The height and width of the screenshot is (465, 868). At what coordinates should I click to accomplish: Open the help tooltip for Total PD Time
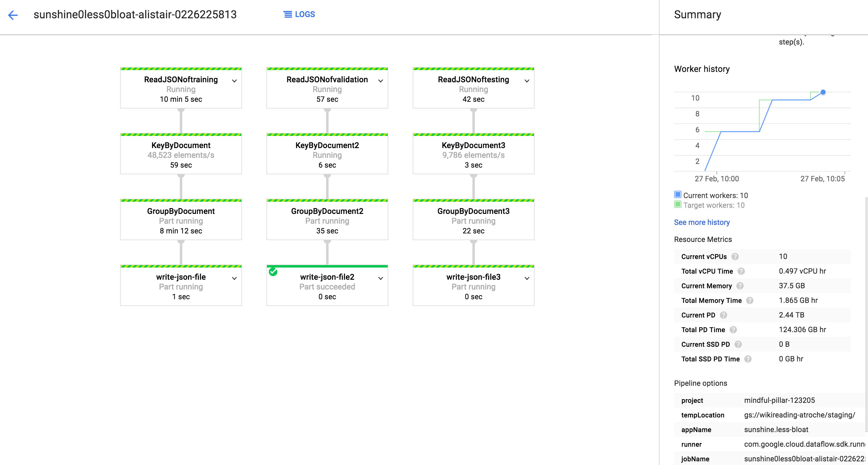(734, 329)
